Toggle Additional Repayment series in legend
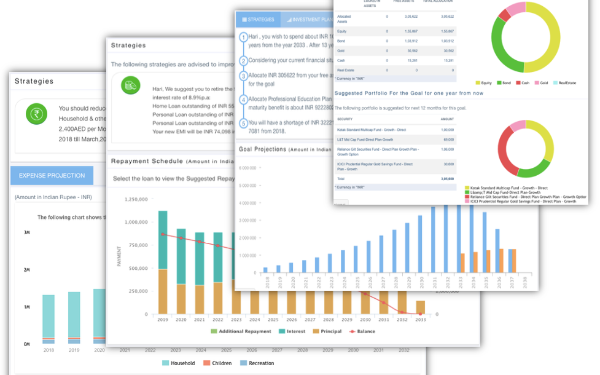This screenshot has height=375, width=600. point(241,331)
